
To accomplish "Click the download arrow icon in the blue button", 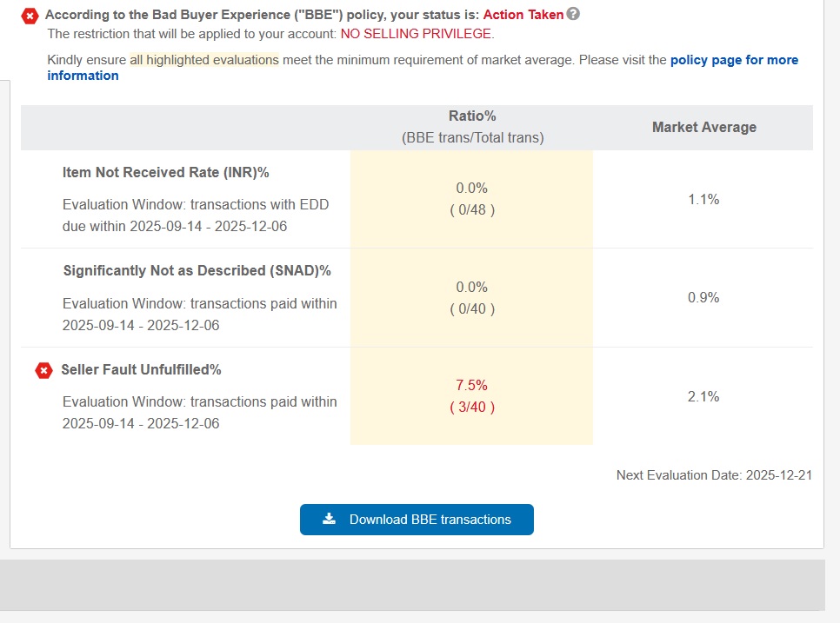I will point(329,519).
